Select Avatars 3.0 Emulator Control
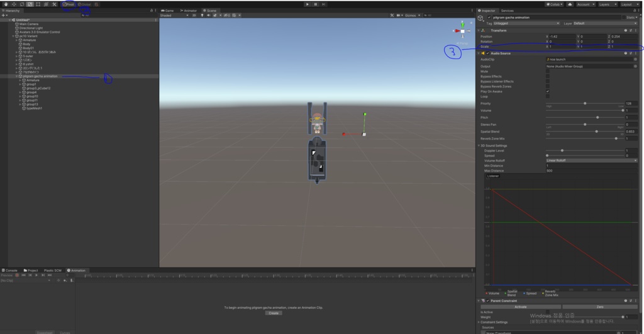 tap(40, 32)
